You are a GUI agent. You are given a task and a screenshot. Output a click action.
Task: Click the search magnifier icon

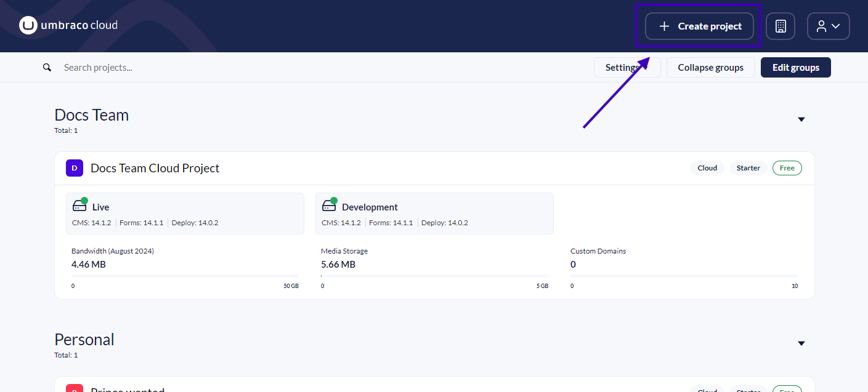pyautogui.click(x=47, y=68)
